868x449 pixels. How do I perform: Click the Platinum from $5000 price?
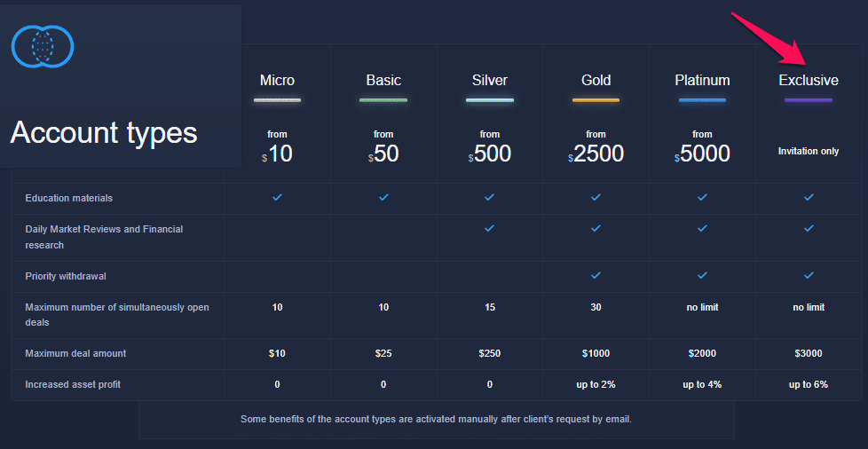(x=702, y=148)
